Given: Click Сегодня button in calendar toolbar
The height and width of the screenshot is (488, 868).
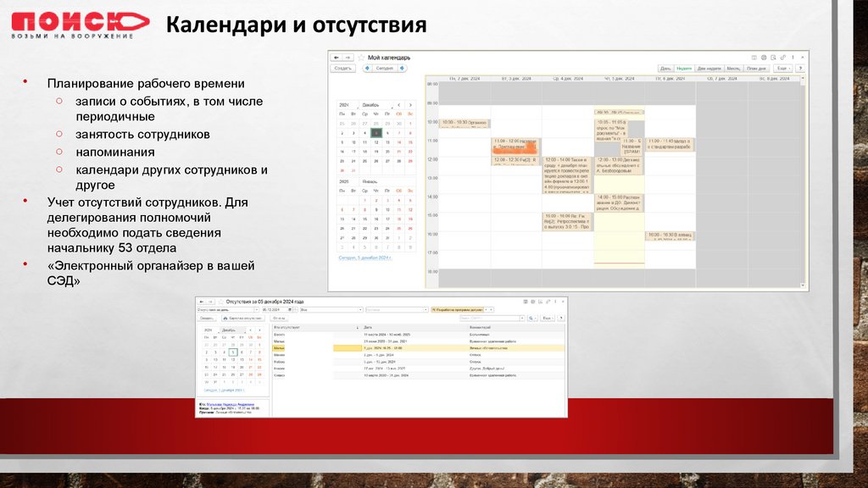Looking at the screenshot, I should point(384,69).
